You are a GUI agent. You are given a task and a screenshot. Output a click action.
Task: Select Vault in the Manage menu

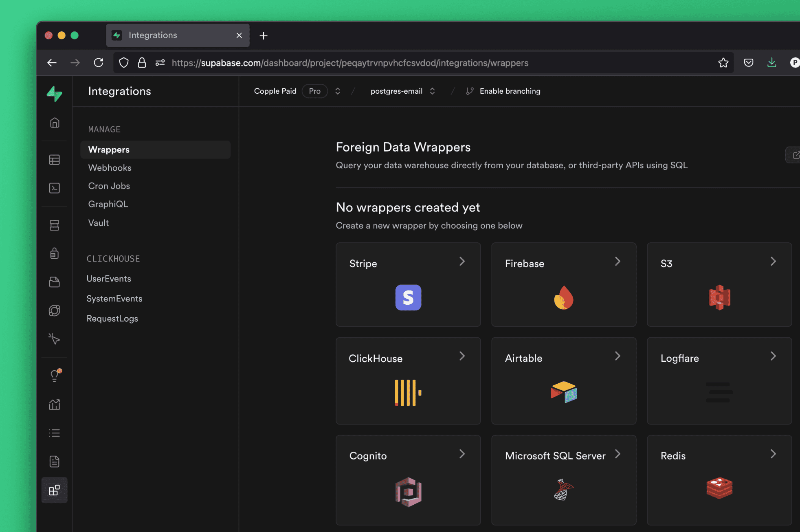tap(98, 223)
